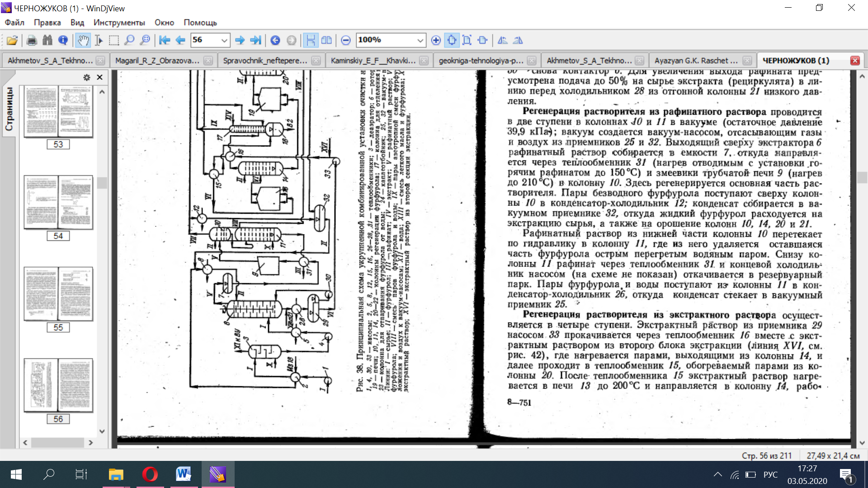868x488 pixels.
Task: Open the zoom level 100% dropdown
Action: coord(420,40)
